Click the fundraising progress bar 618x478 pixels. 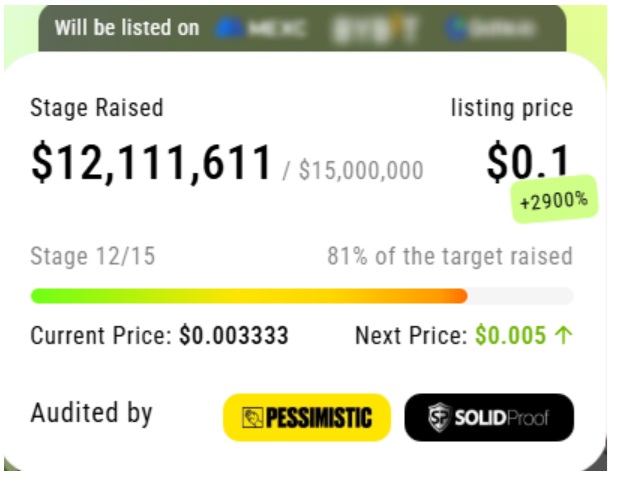pyautogui.click(x=301, y=296)
